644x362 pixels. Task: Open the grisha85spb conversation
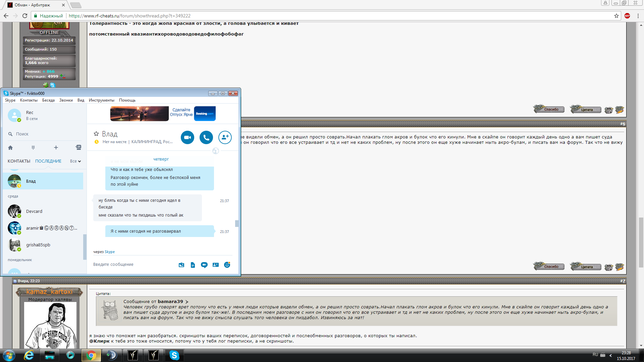(x=43, y=245)
